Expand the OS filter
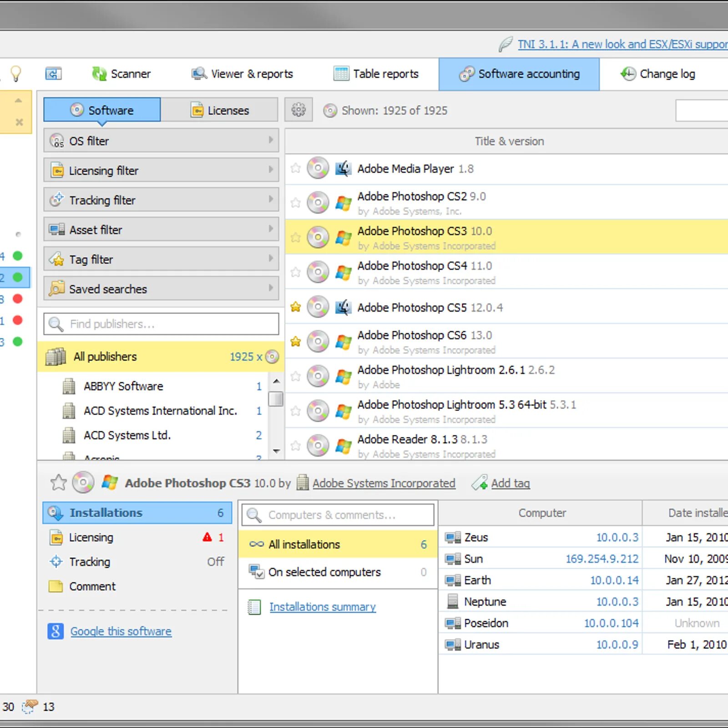This screenshot has height=728, width=728. pyautogui.click(x=161, y=141)
